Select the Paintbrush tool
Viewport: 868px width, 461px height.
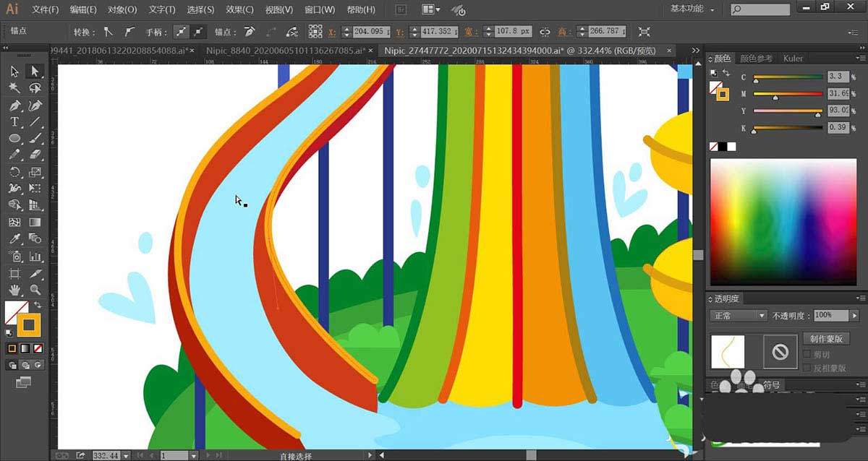[34, 138]
